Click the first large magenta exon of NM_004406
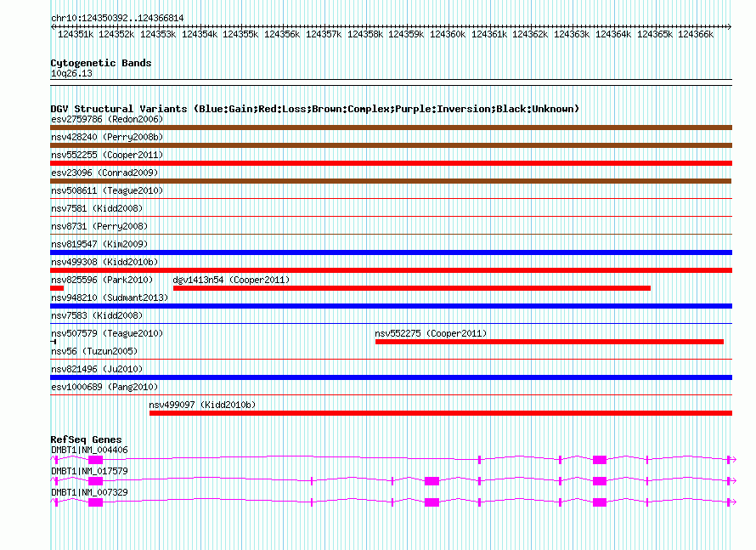The image size is (756, 550). [95, 460]
